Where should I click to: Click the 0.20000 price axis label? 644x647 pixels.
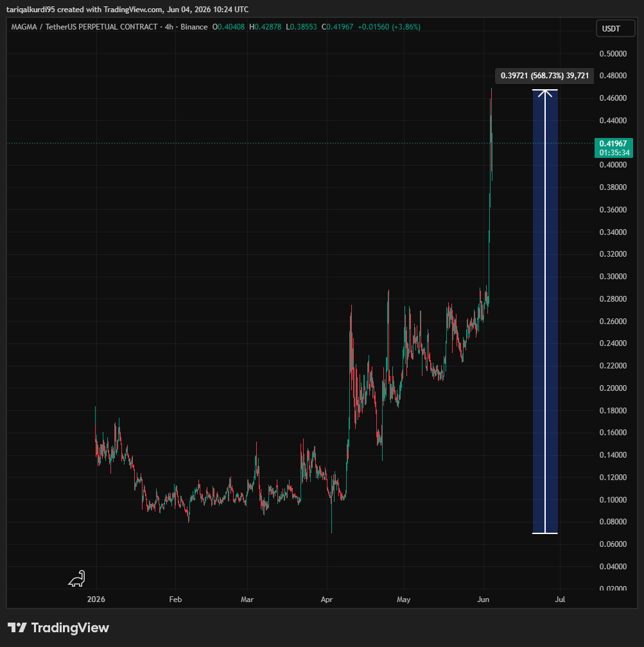pos(613,388)
